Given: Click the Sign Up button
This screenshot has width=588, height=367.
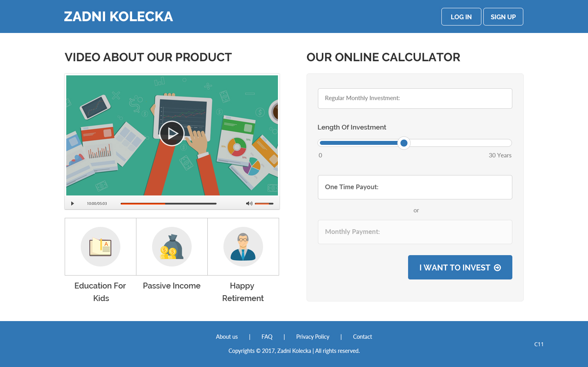Looking at the screenshot, I should coord(503,17).
